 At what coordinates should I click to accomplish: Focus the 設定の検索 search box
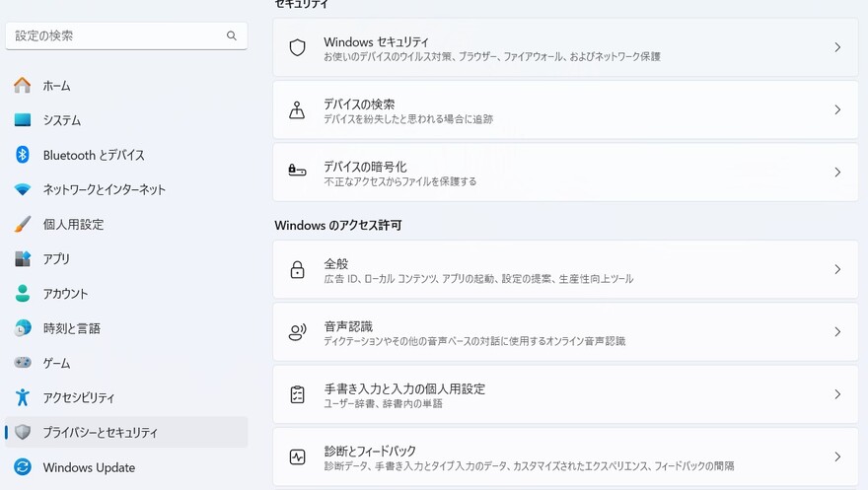click(126, 35)
